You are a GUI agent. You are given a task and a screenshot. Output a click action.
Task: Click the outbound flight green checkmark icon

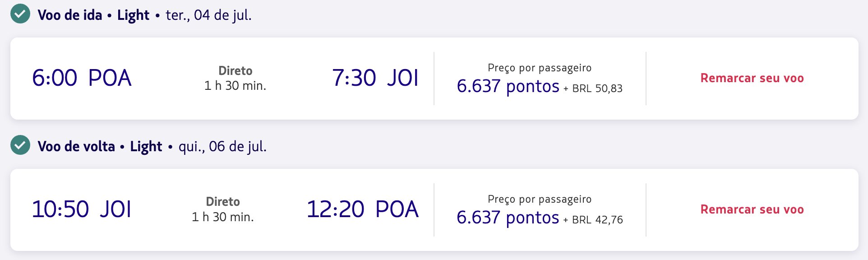point(20,14)
